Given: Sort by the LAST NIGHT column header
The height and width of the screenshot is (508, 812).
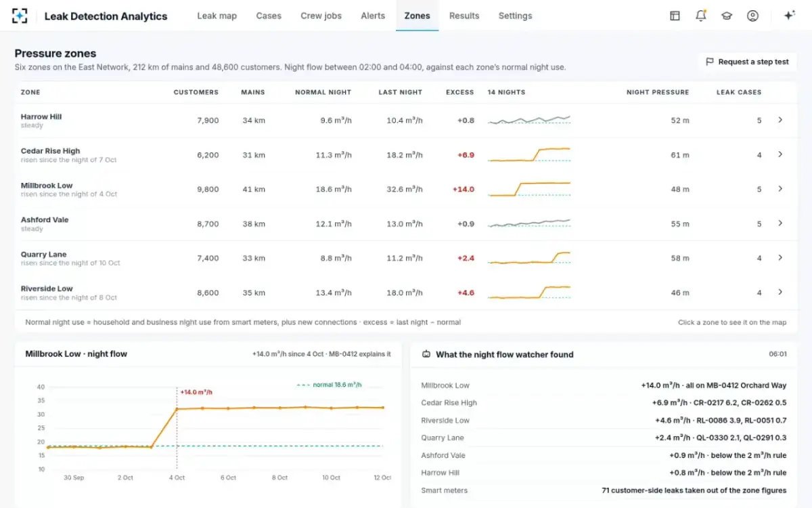Looking at the screenshot, I should pos(401,92).
